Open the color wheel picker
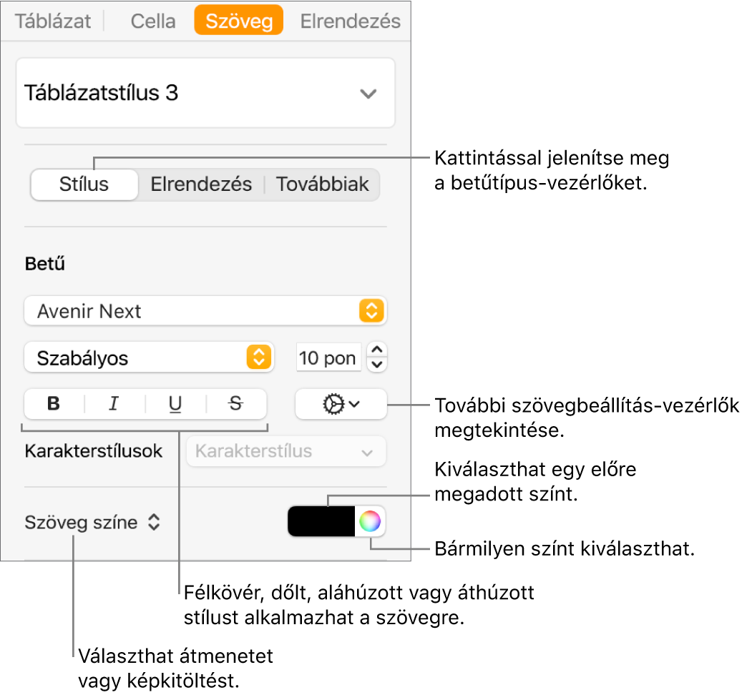The width and height of the screenshot is (752, 700). pos(370,521)
